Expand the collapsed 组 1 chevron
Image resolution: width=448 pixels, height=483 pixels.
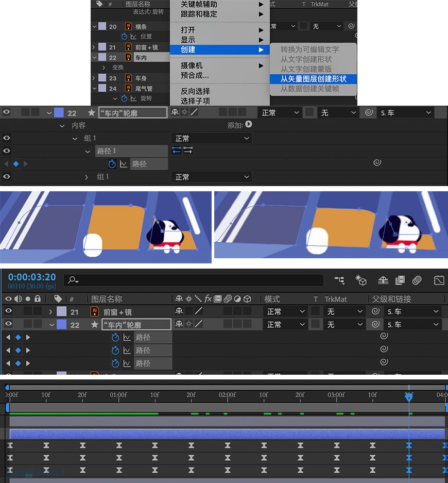click(x=86, y=177)
